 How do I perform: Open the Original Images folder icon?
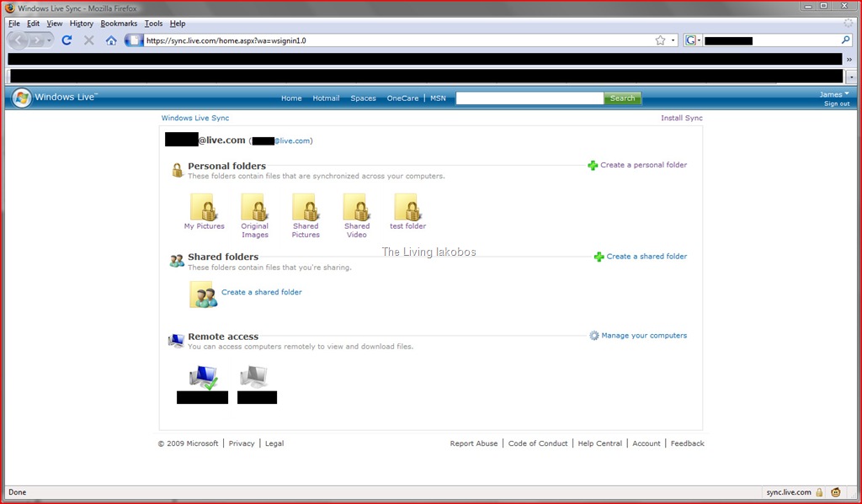(255, 207)
